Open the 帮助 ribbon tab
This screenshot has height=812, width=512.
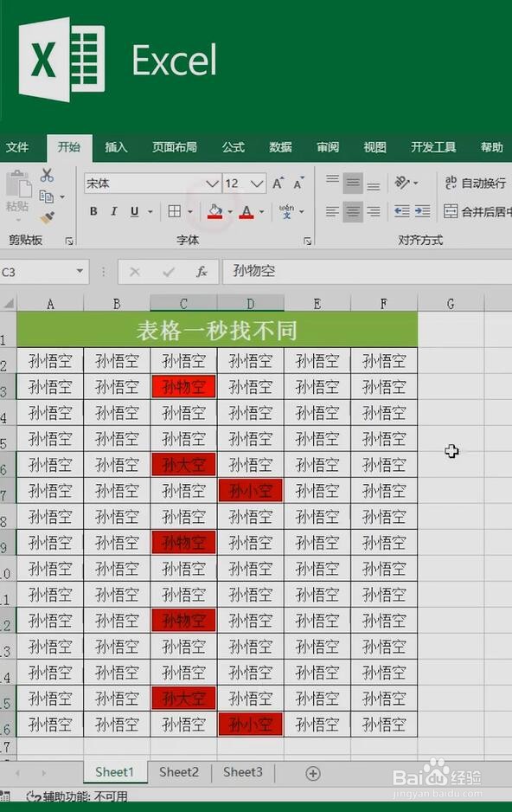tap(491, 147)
